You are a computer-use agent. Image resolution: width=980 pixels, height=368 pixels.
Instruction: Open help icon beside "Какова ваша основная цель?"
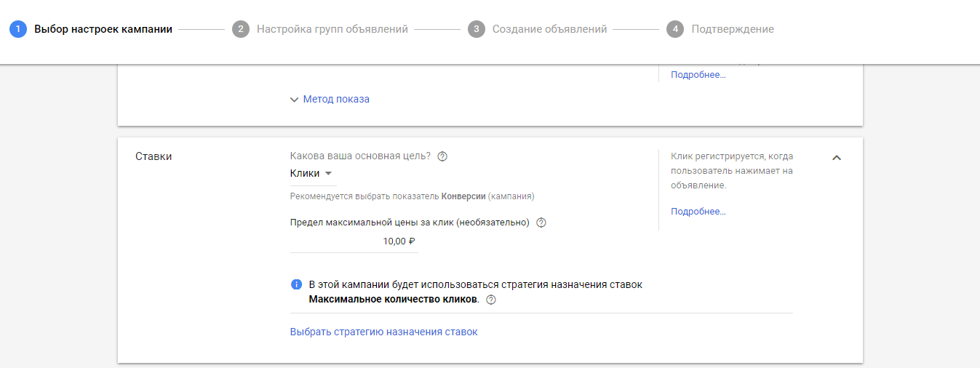click(442, 156)
